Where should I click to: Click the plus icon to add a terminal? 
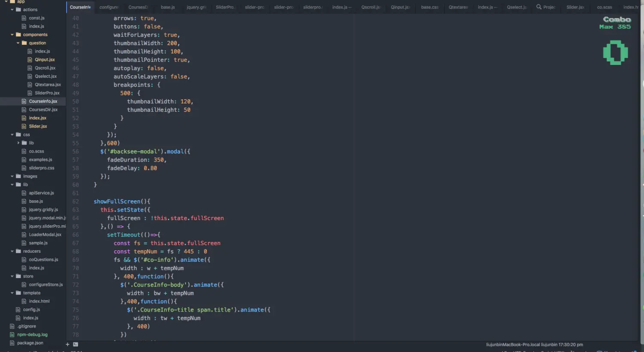[67, 344]
